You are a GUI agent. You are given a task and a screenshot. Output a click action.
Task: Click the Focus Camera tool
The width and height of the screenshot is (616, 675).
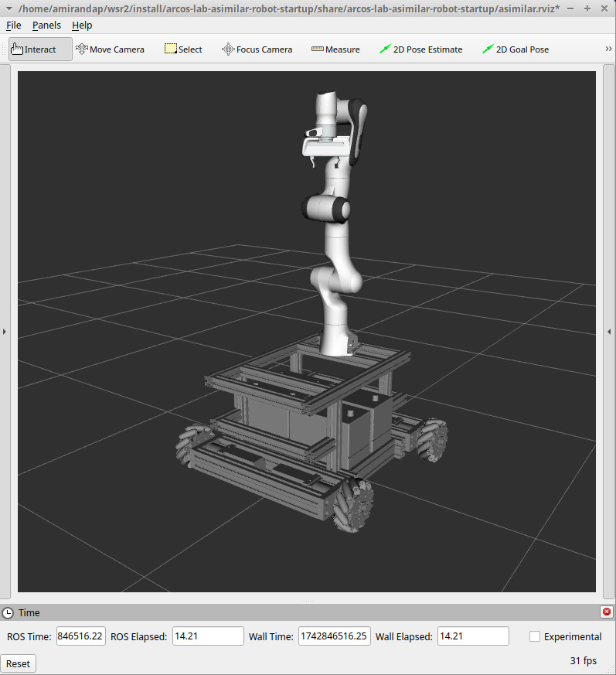pyautogui.click(x=257, y=49)
